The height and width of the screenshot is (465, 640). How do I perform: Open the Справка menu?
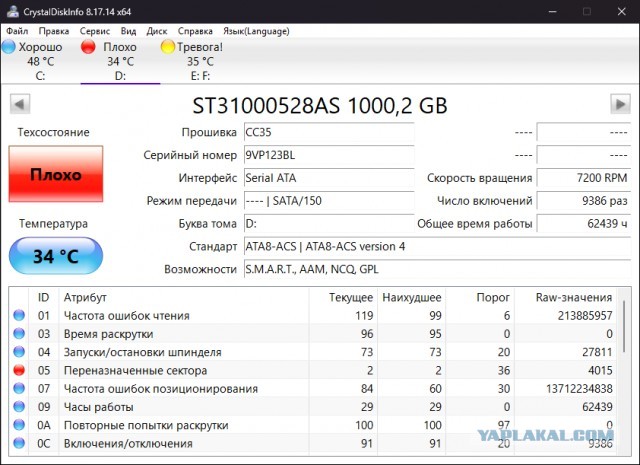195,31
